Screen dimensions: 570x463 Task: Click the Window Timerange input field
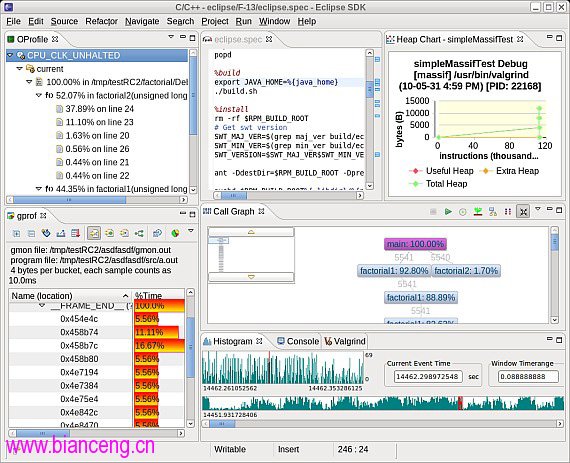[x=528, y=377]
